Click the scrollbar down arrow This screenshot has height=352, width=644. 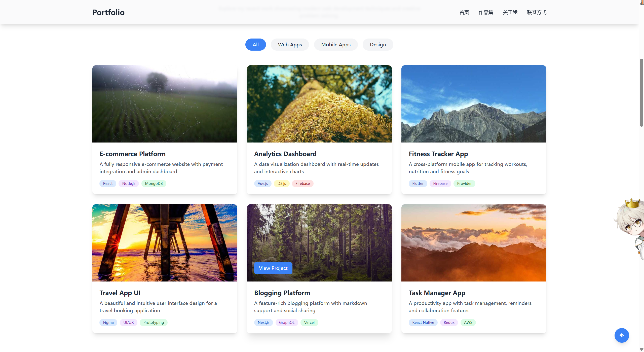[x=641, y=349]
